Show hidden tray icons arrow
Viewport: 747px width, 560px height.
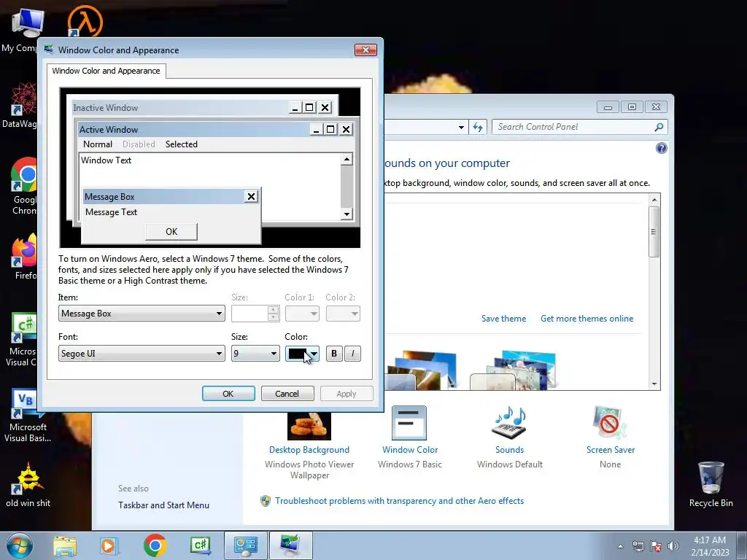coord(620,546)
